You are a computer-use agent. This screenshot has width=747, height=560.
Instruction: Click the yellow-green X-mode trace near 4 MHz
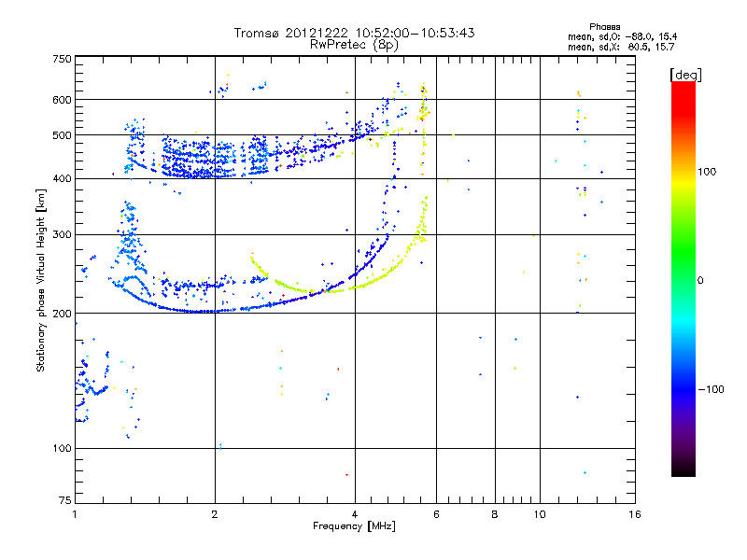pos(355,287)
